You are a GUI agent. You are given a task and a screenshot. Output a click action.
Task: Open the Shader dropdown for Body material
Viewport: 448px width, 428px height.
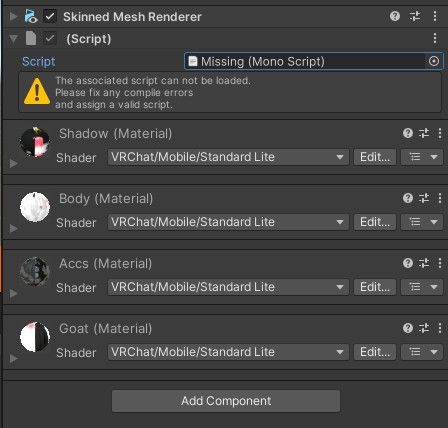tap(228, 222)
